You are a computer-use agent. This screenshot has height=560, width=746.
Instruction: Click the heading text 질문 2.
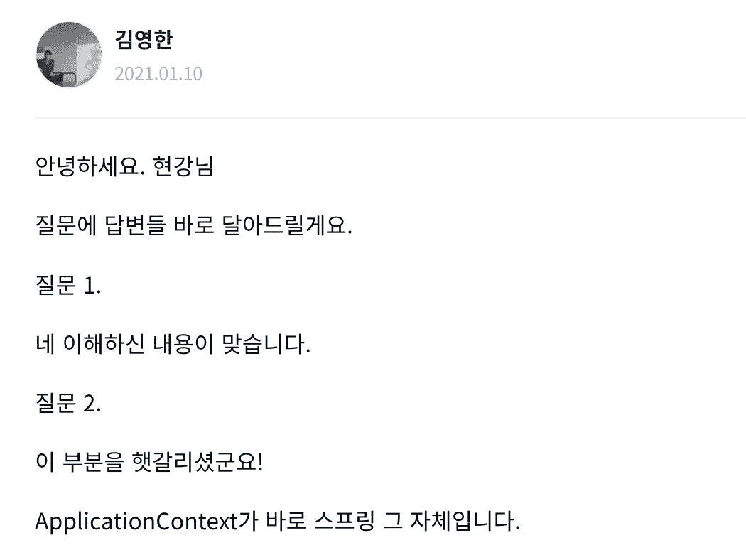tap(68, 403)
